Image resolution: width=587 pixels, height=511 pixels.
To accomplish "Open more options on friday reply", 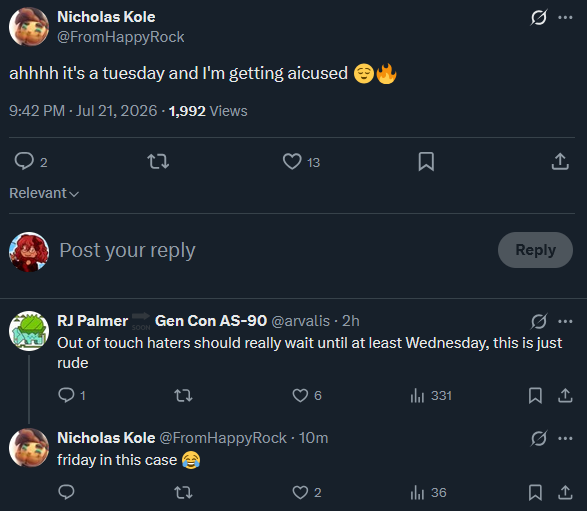I will [x=565, y=438].
